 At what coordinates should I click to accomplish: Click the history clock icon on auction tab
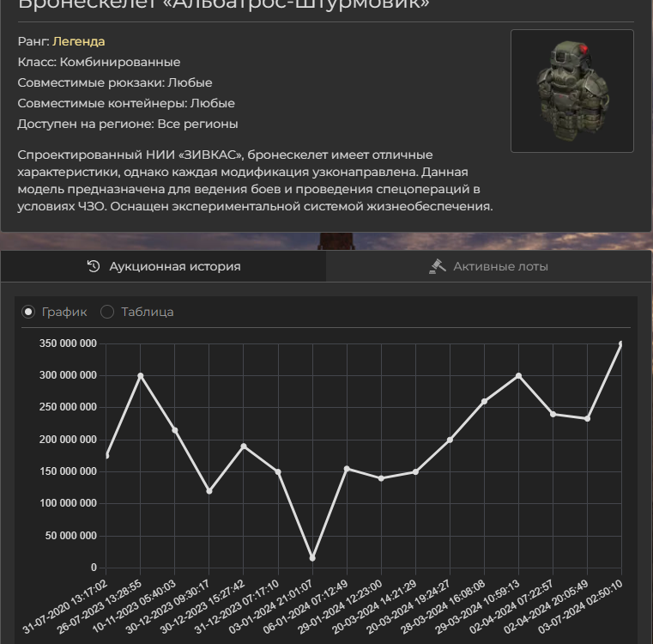coord(94,266)
